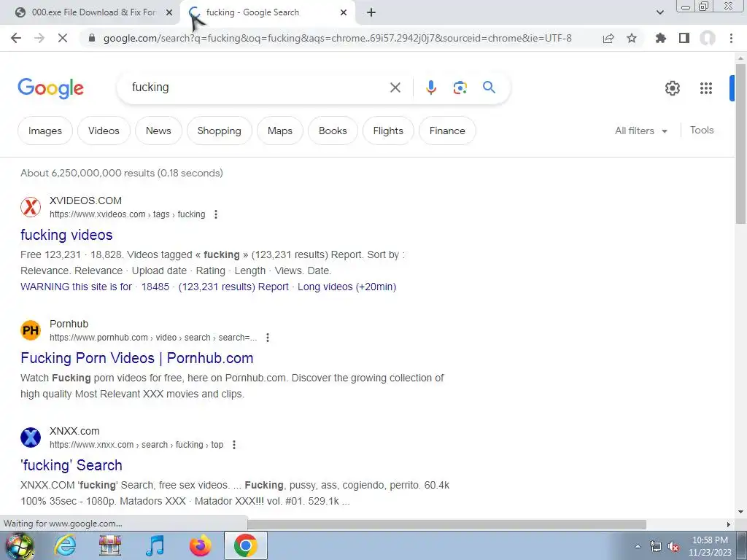
Task: Filter results by Finance
Action: 447,131
